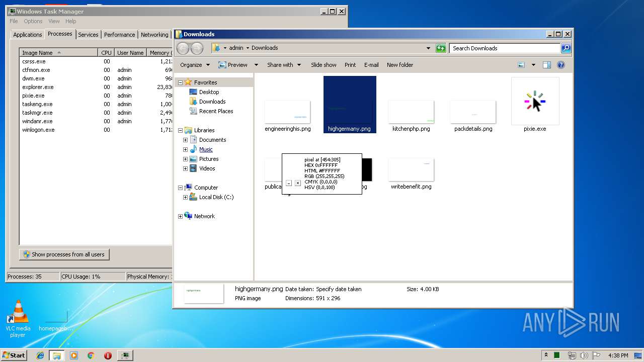
Task: Select packdetails.png thumbnail
Action: (x=473, y=112)
